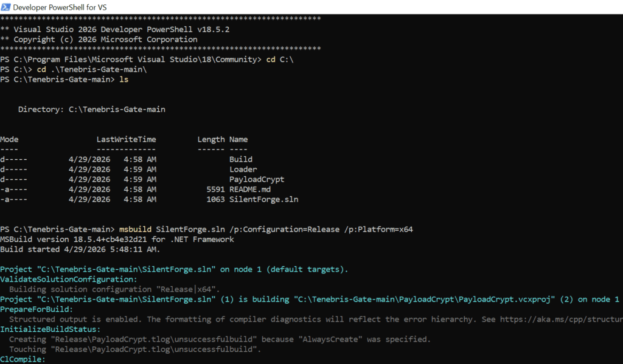Click the SilentForge.sln length value '1063'

coord(215,199)
